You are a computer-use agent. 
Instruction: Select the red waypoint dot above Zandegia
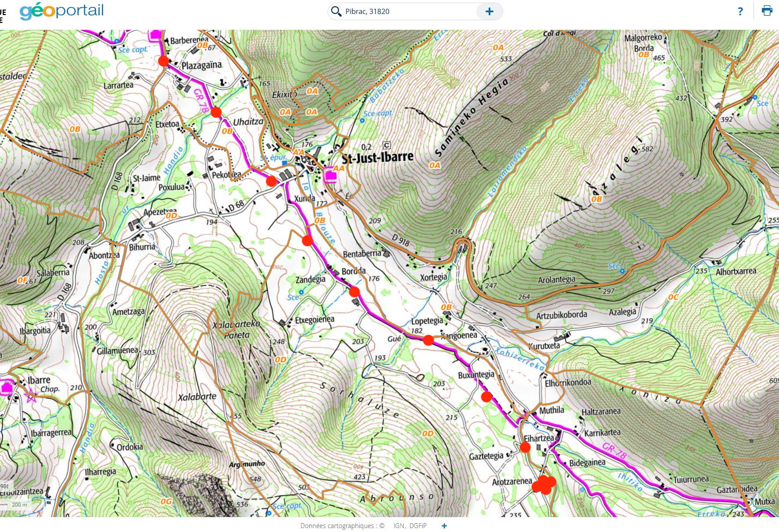point(307,240)
